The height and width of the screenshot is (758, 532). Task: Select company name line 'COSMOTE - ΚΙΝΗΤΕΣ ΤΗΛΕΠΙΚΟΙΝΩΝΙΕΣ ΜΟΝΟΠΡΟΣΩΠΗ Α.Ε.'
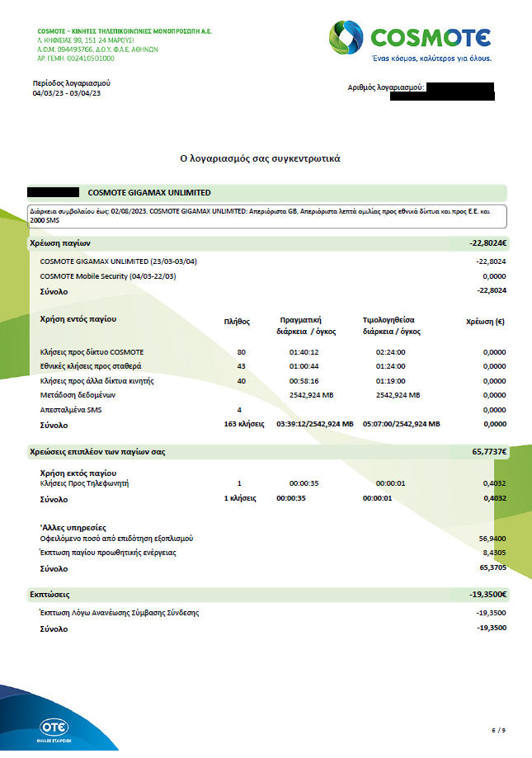pos(125,31)
